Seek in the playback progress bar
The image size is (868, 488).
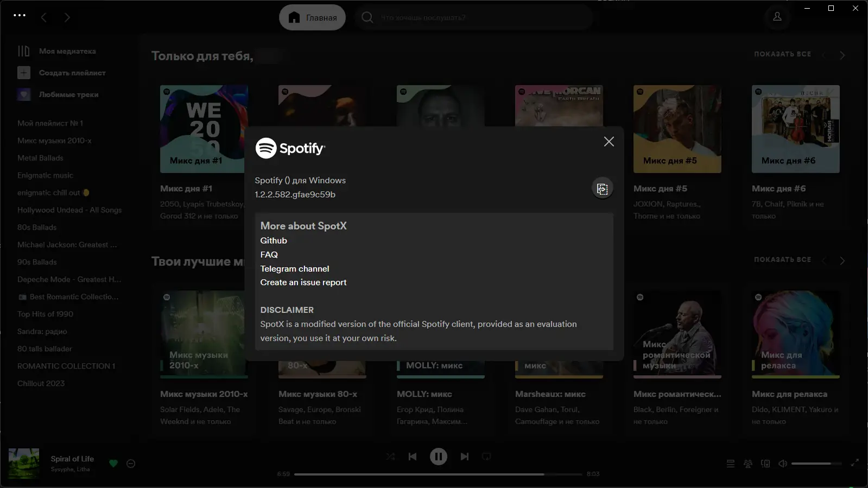coord(438,474)
